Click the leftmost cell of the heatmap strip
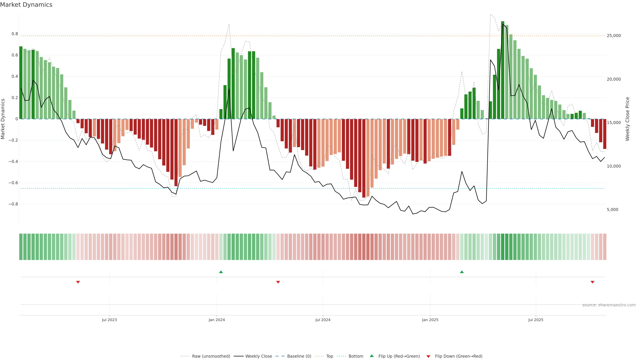Image resolution: width=644 pixels, height=362 pixels. point(21,247)
